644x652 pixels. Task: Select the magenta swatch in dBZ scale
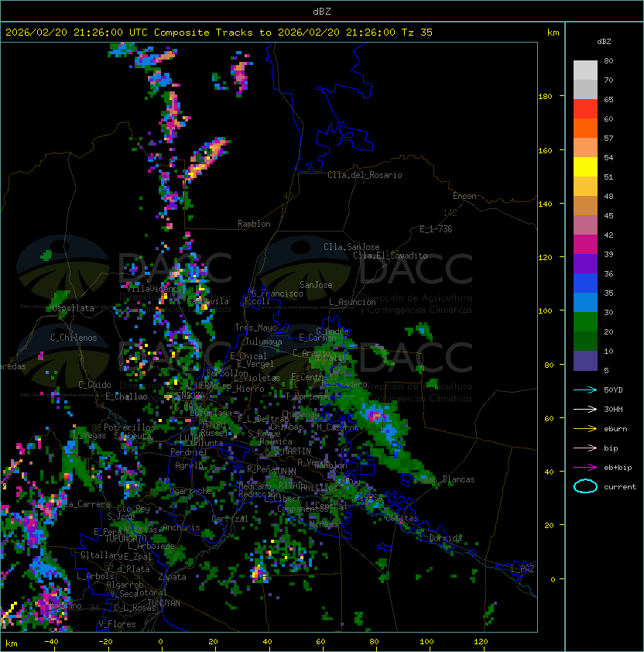pos(585,245)
